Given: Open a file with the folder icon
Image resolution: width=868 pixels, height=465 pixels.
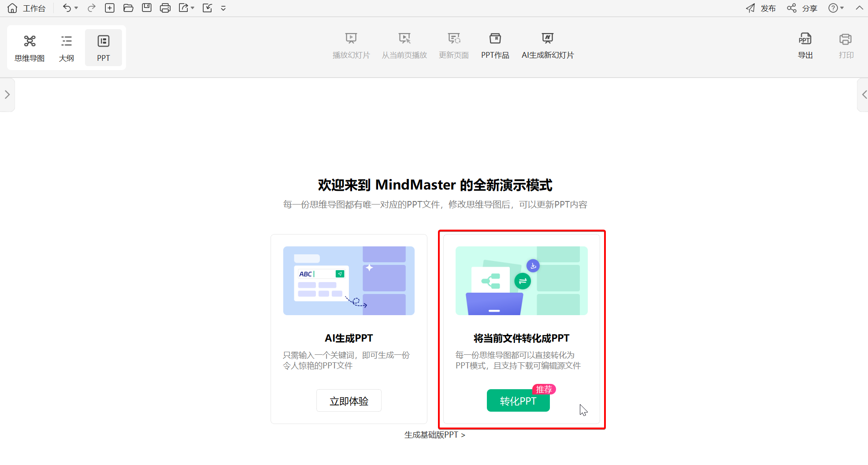Looking at the screenshot, I should tap(128, 8).
